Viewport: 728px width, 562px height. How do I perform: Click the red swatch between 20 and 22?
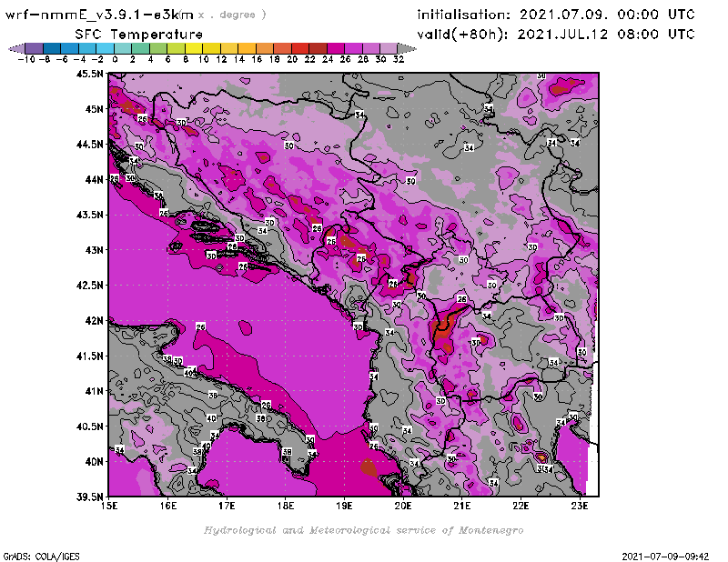(300, 48)
